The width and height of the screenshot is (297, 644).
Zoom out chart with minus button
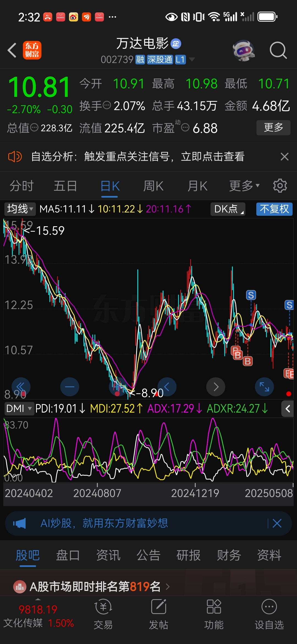[70, 387]
